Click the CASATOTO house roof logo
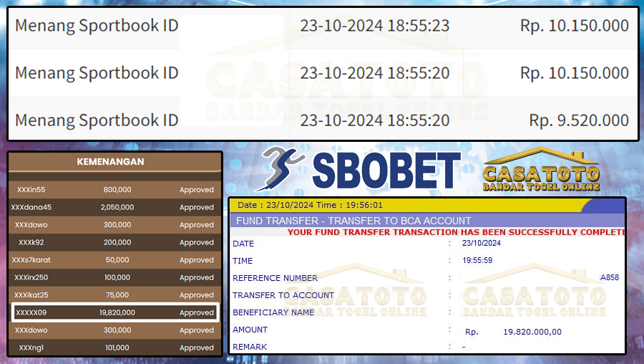This screenshot has width=644, height=364. (541, 159)
